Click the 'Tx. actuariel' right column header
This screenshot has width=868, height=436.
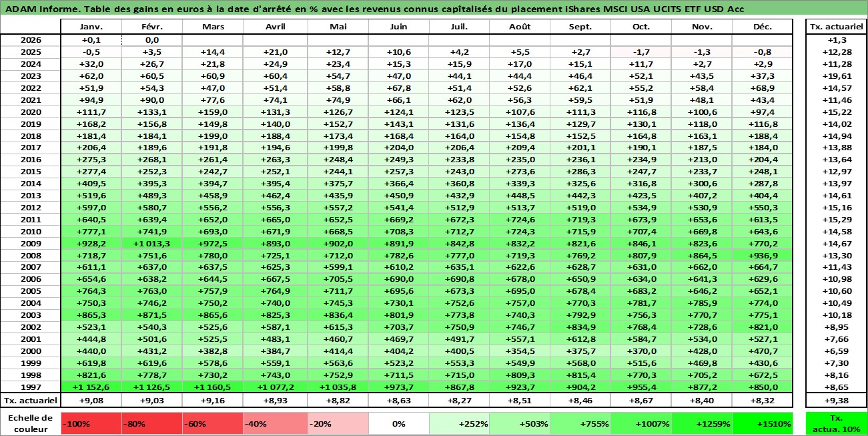pos(837,27)
